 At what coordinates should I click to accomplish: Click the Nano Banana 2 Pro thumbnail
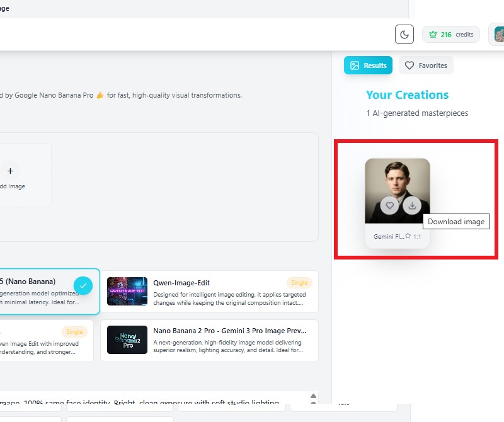click(x=127, y=339)
